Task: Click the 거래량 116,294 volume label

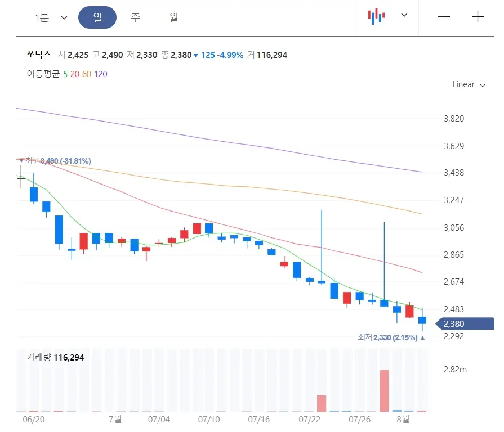Action: [x=55, y=358]
